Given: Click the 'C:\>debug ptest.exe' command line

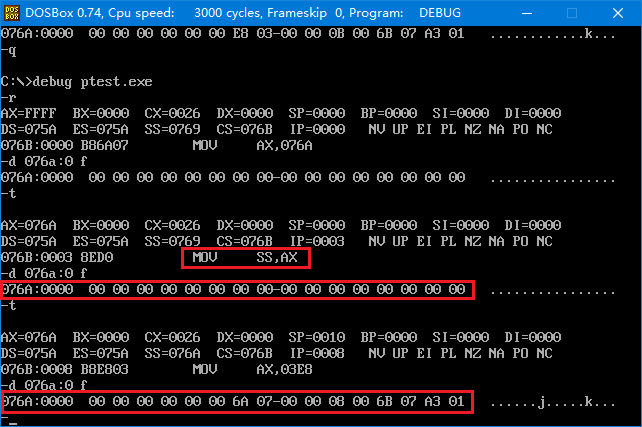Looking at the screenshot, I should [x=77, y=81].
